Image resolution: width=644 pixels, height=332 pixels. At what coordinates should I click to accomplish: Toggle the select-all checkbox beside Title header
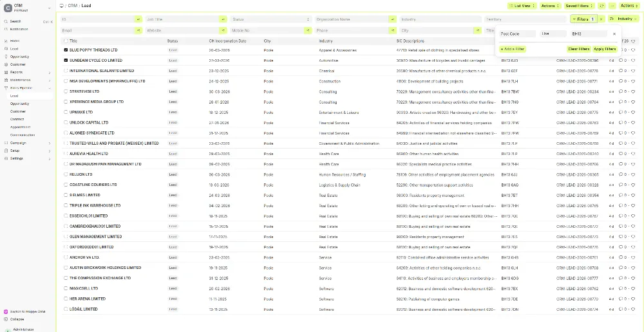[x=66, y=41]
